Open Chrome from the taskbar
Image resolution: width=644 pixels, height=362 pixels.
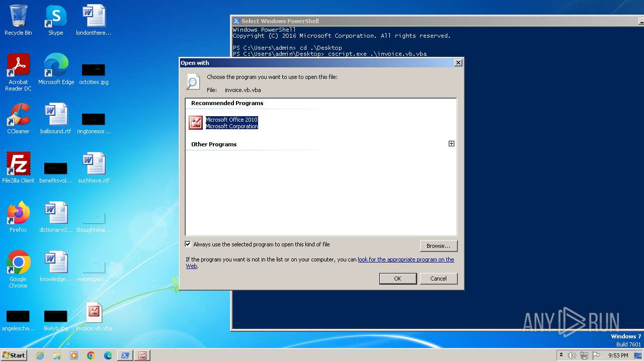pos(91,355)
